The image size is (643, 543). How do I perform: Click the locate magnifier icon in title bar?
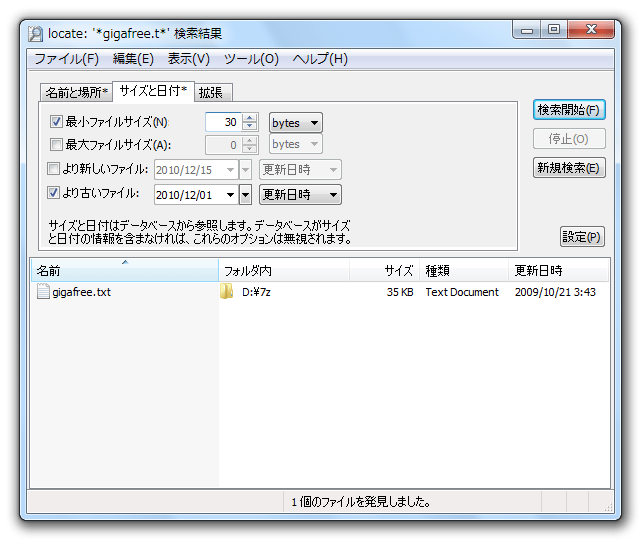[36, 34]
